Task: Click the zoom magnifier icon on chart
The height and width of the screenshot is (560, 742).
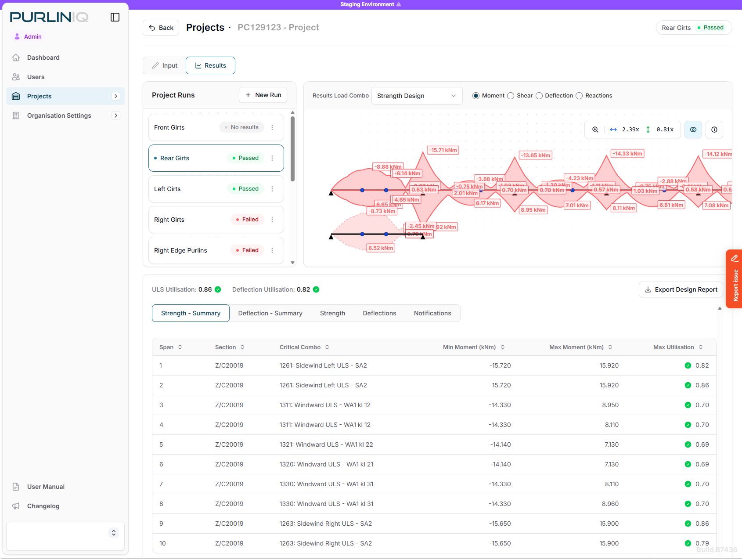Action: 595,130
